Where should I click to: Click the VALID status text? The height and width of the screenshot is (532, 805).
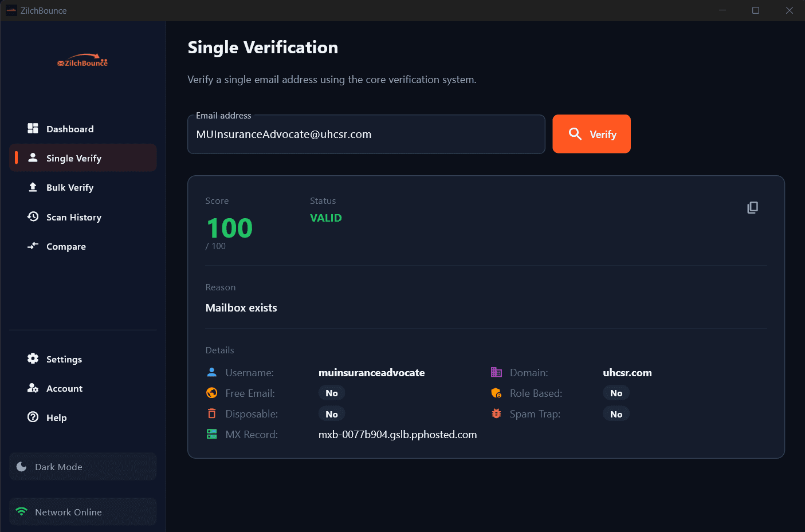(x=326, y=218)
